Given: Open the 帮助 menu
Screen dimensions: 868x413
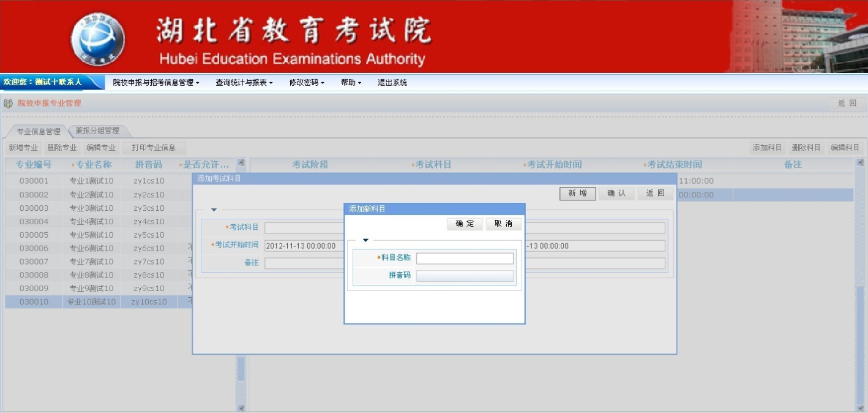Looking at the screenshot, I should (351, 83).
